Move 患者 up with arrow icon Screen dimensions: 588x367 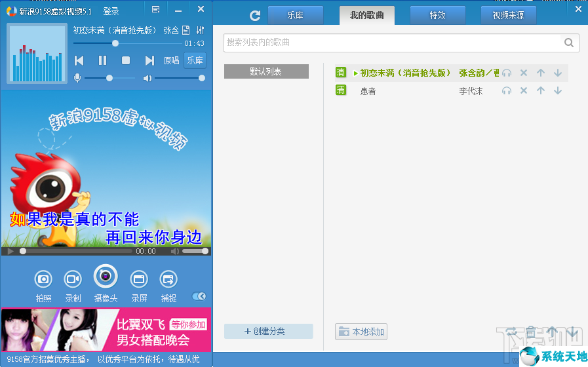tap(541, 90)
